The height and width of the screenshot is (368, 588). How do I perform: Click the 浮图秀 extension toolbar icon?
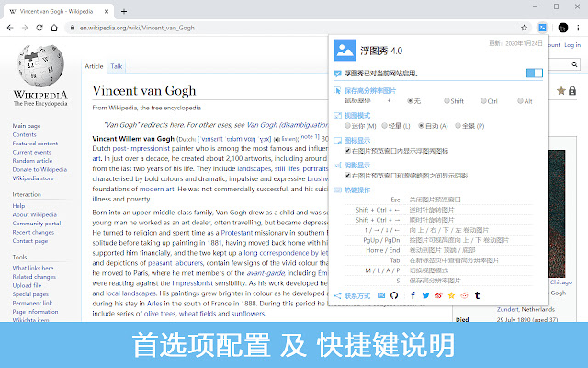(542, 28)
